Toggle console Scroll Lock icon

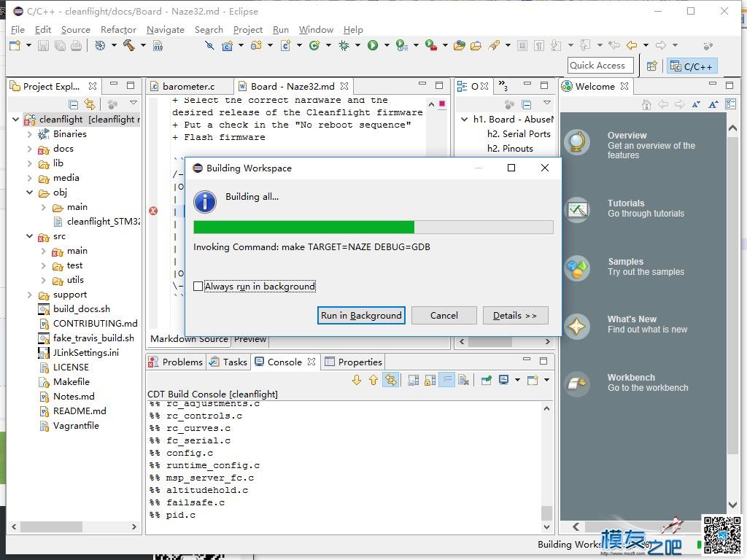(430, 380)
